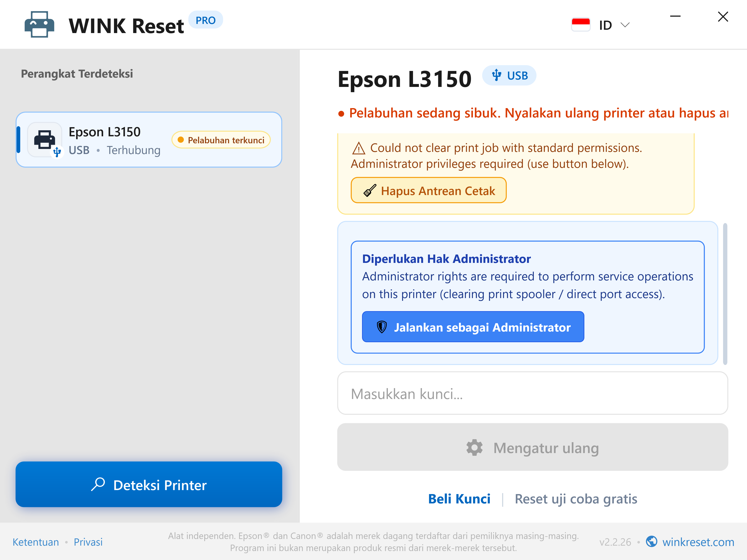Click Jalankan sebagai Administrator button
747x560 pixels.
(473, 327)
